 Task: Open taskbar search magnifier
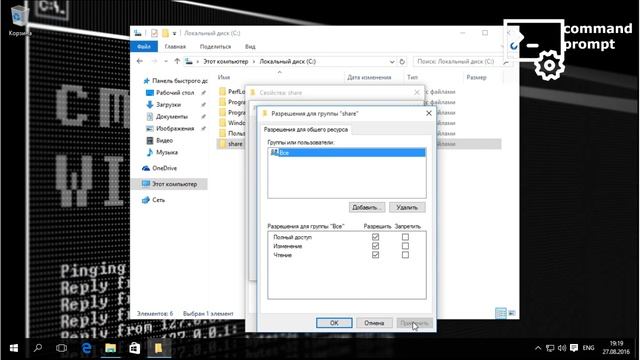pyautogui.click(x=38, y=348)
